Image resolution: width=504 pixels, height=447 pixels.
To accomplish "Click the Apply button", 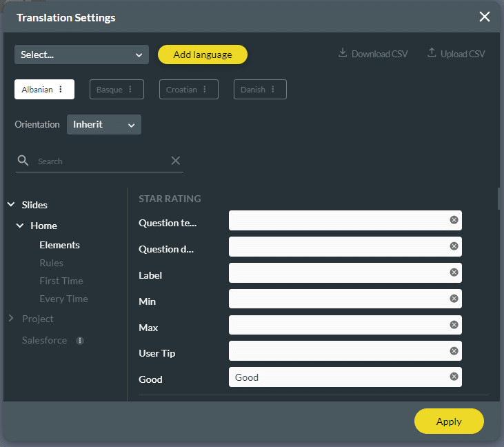I will point(449,421).
